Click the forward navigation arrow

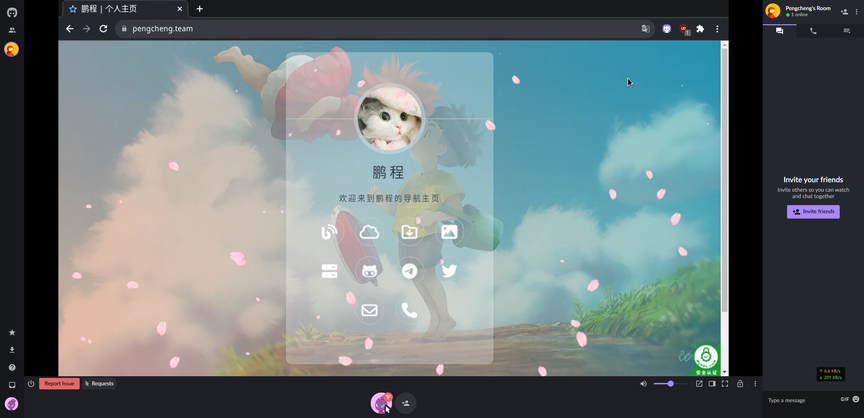87,29
